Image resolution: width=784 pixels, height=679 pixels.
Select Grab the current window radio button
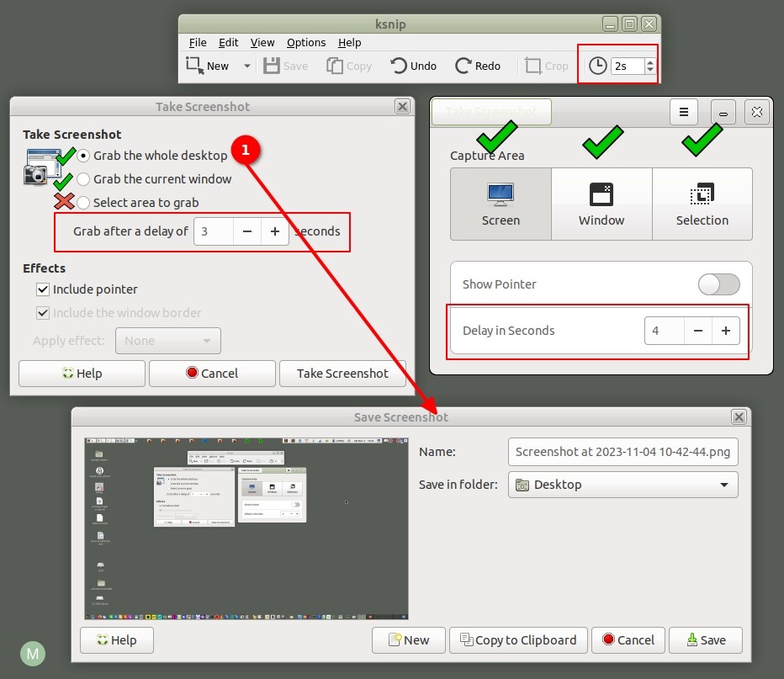[x=83, y=179]
